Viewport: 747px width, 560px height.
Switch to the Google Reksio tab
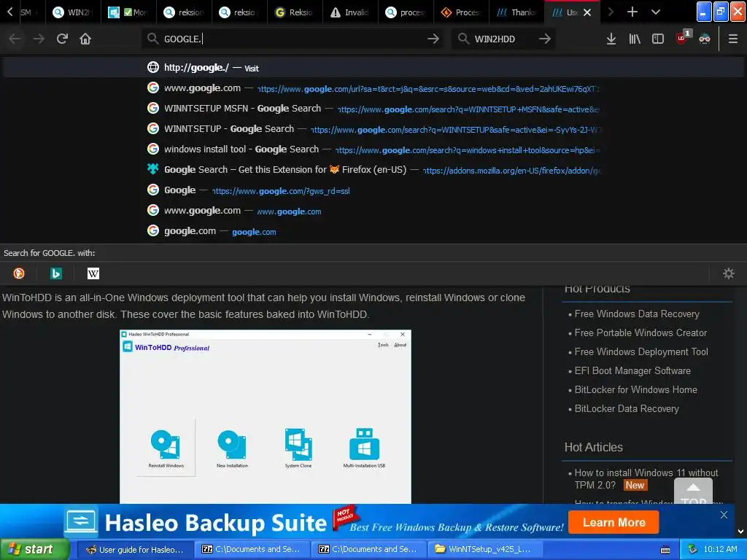click(295, 12)
